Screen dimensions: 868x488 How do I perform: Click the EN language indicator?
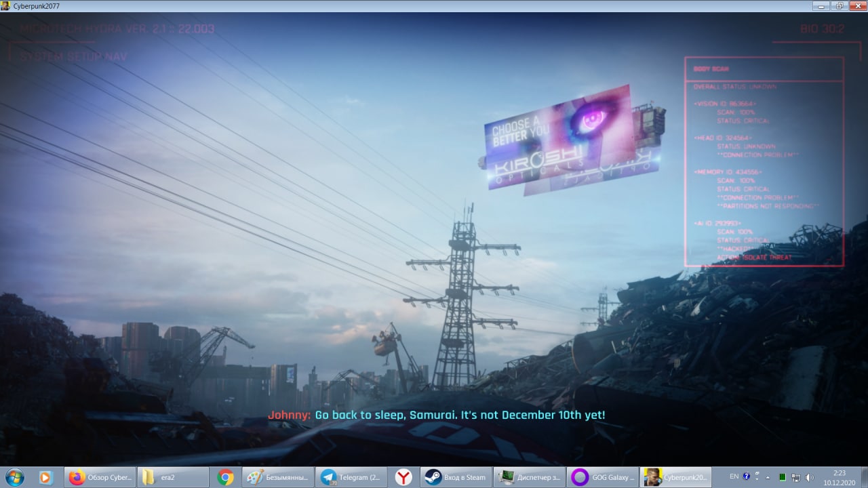pos(734,476)
